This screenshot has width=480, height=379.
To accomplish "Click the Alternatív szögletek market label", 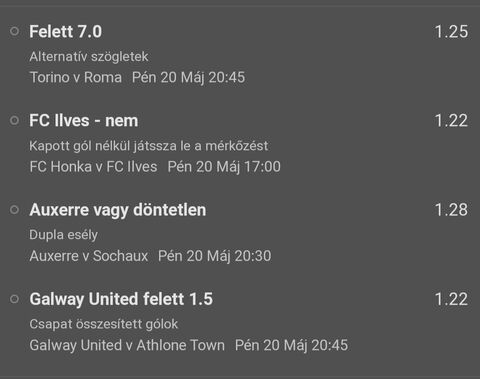I will pos(89,57).
